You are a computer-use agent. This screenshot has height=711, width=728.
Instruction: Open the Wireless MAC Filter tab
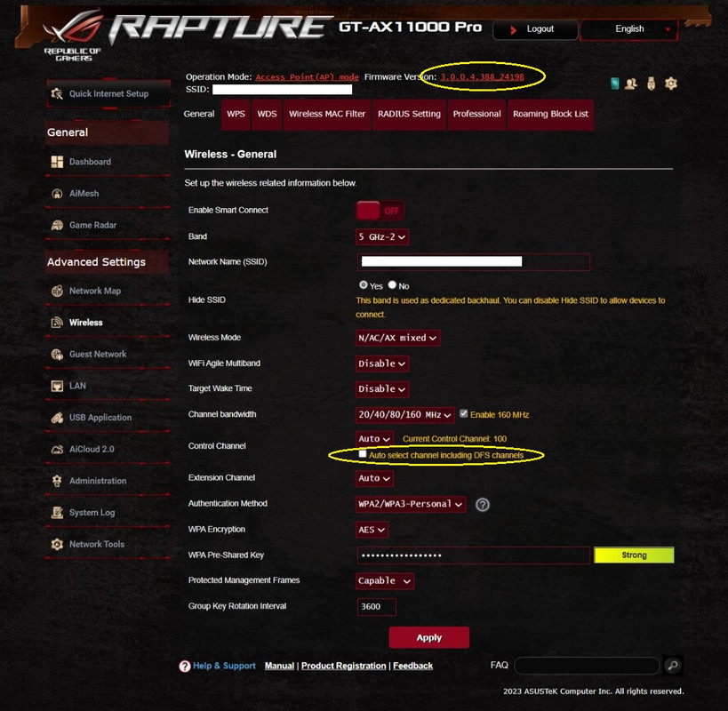(327, 114)
